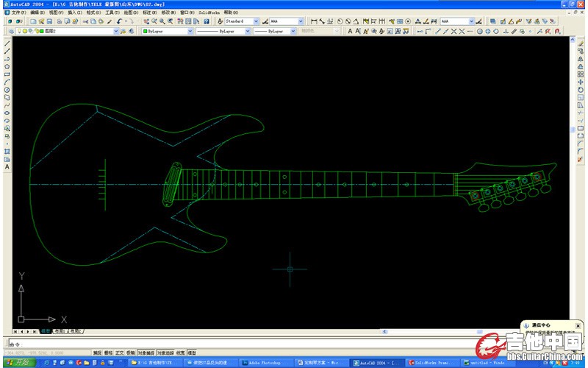
Task: Toggle 模型 (Model) button in status bar
Action: pyautogui.click(x=192, y=353)
